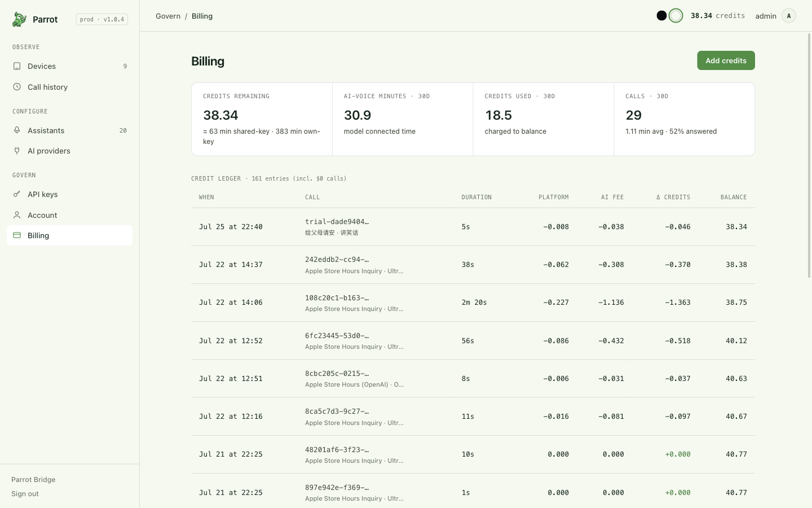Click the CALL column header

tap(312, 197)
